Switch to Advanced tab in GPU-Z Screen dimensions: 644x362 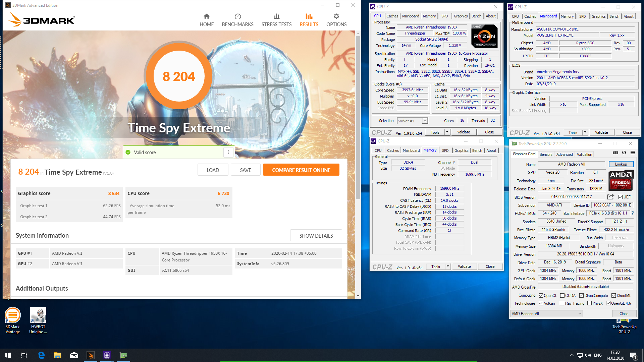pyautogui.click(x=565, y=155)
